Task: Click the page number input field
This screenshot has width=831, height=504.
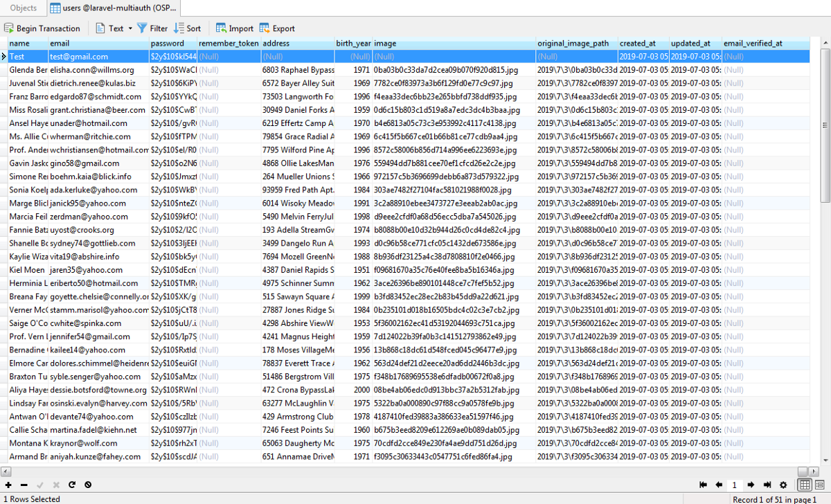Action: click(x=735, y=485)
